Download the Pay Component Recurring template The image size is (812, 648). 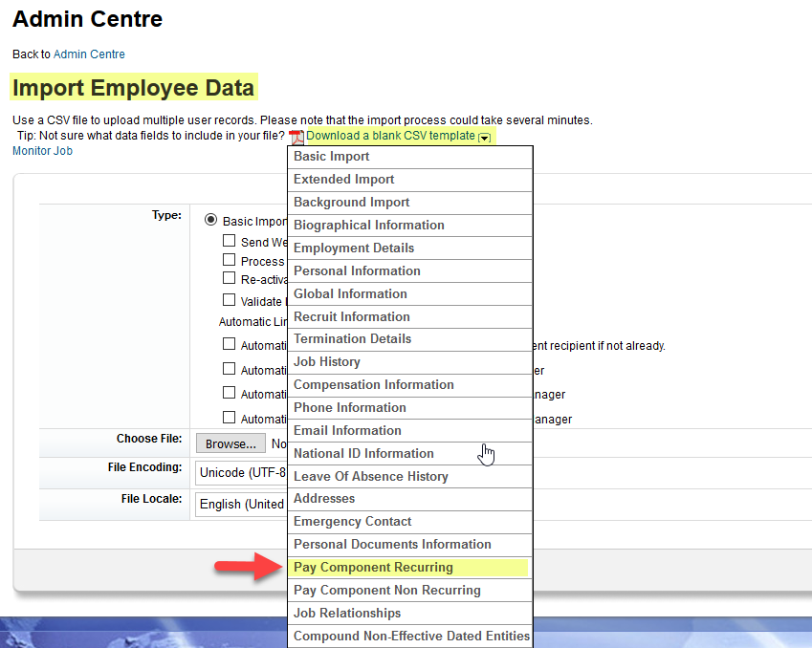click(x=410, y=568)
